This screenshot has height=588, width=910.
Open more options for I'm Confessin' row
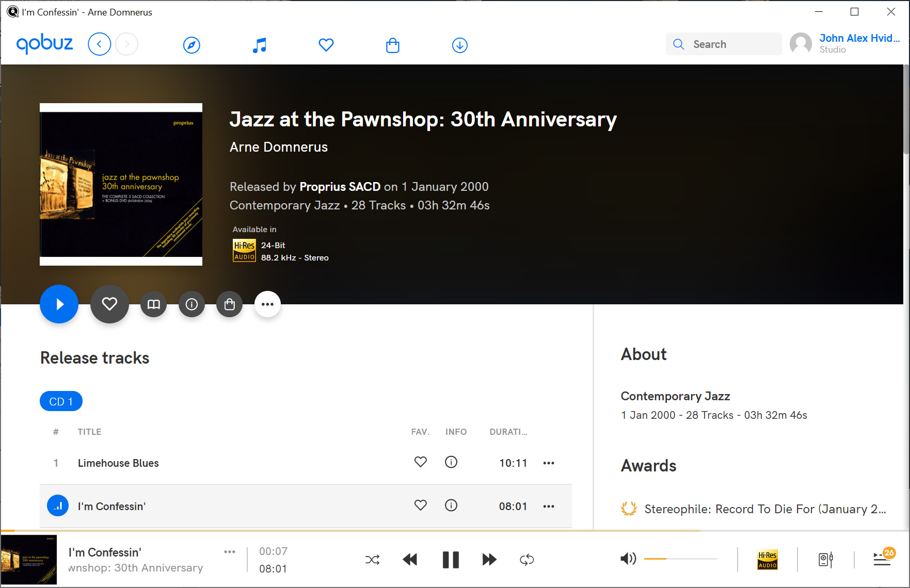coord(549,507)
